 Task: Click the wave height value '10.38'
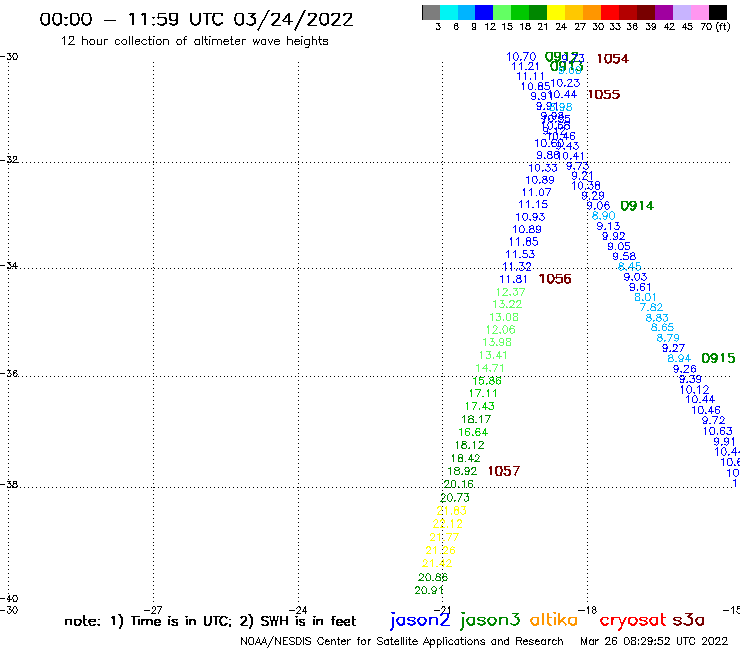(x=586, y=186)
